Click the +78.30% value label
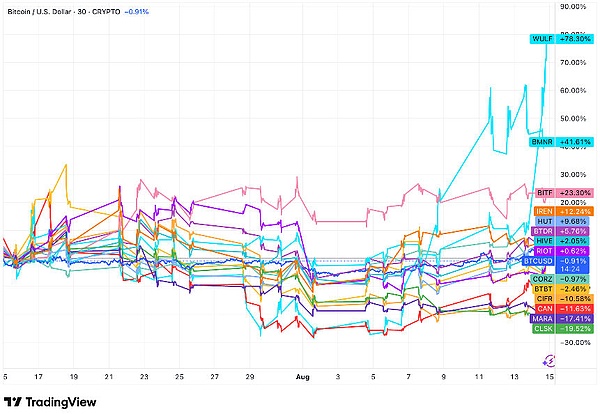This screenshot has height=414, width=600. pos(575,39)
